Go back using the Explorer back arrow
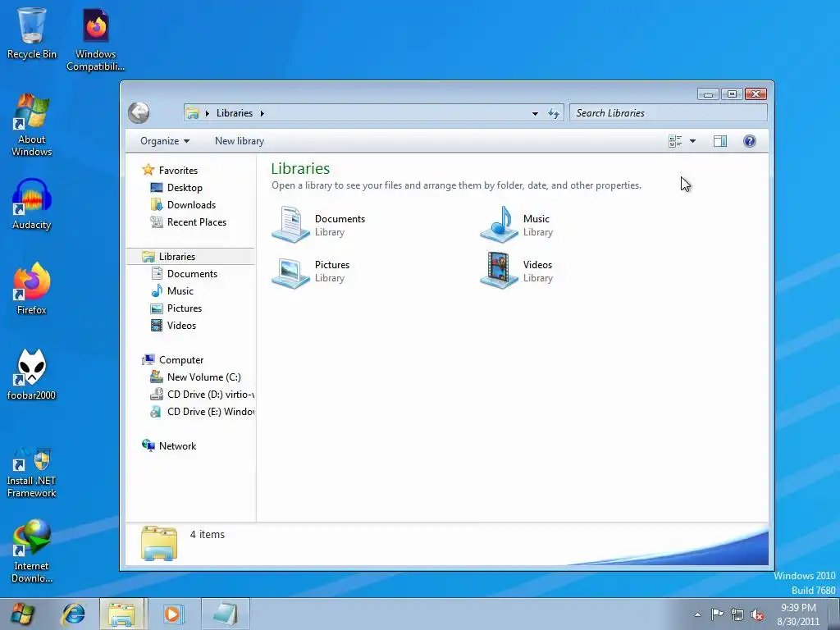This screenshot has height=630, width=840. (x=139, y=113)
